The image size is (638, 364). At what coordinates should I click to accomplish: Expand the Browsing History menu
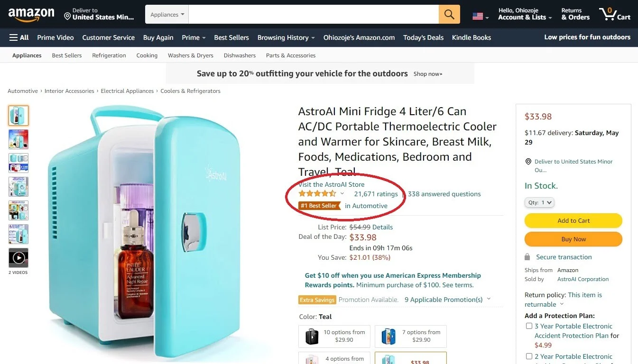(x=286, y=37)
